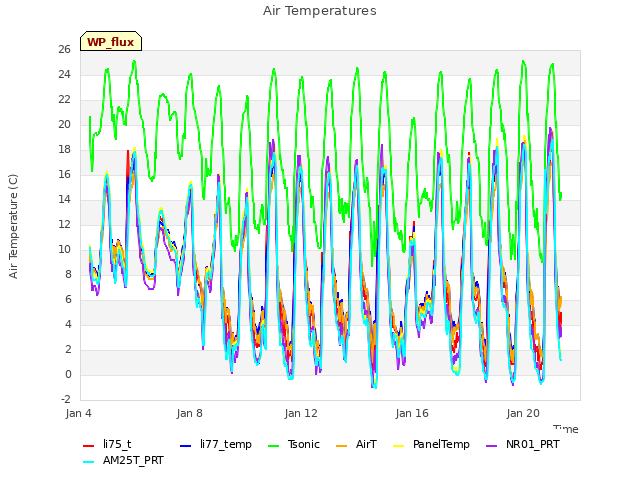
Task: Click the 12 y-axis tick label
Action: coord(64,224)
